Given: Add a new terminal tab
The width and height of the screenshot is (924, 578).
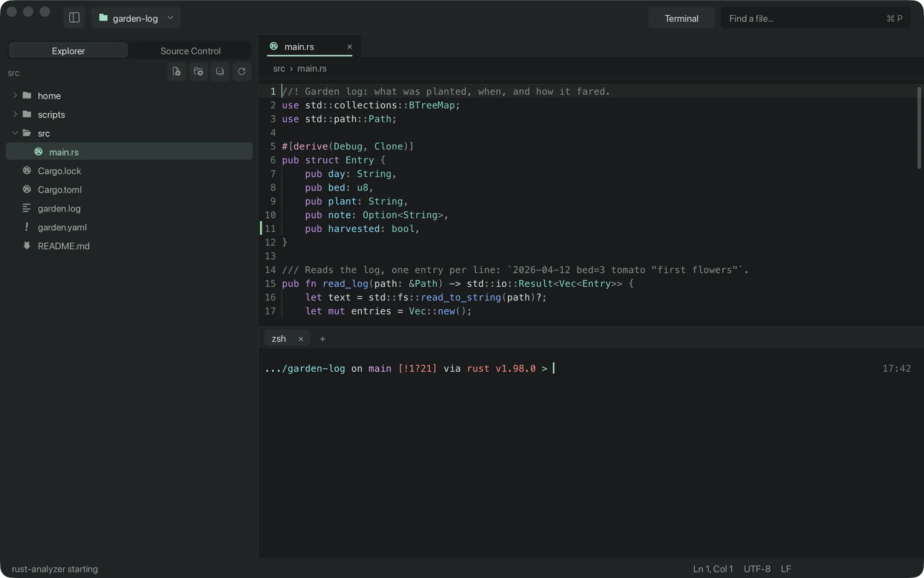Looking at the screenshot, I should pos(322,339).
